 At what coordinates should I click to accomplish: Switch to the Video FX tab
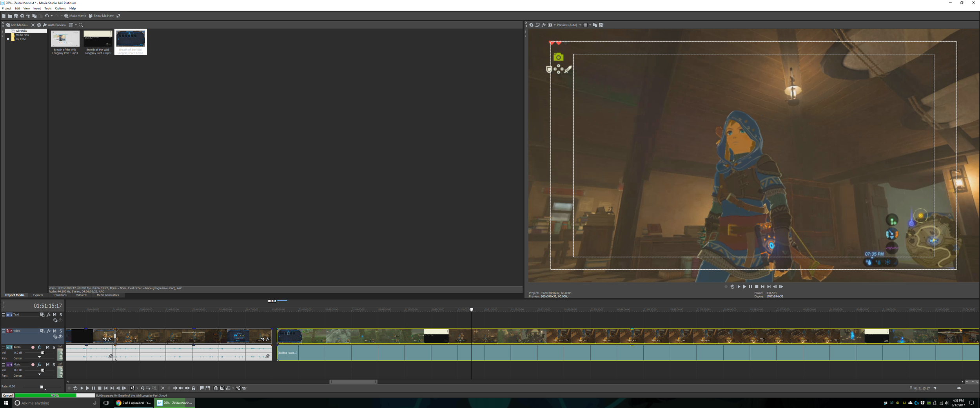[82, 295]
